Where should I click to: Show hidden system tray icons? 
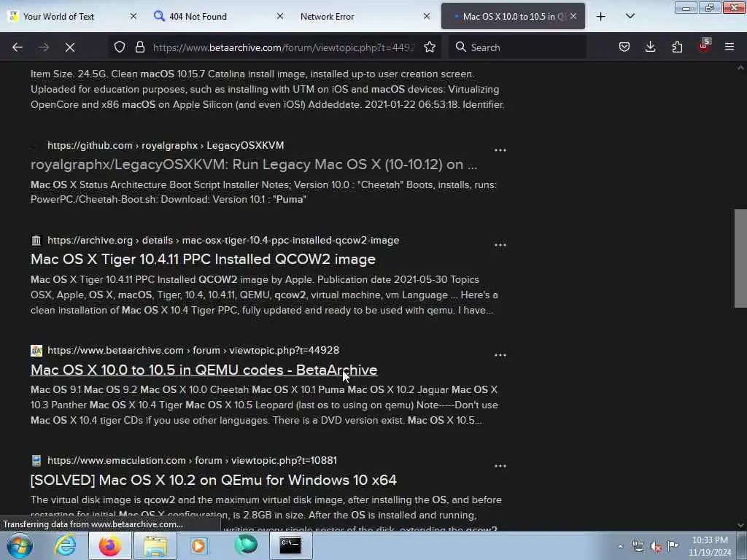[620, 547]
